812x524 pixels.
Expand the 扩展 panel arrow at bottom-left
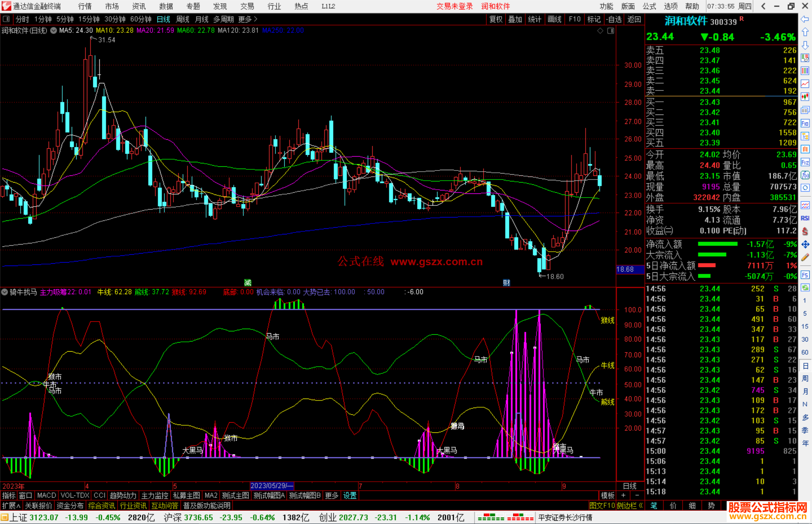(11, 506)
